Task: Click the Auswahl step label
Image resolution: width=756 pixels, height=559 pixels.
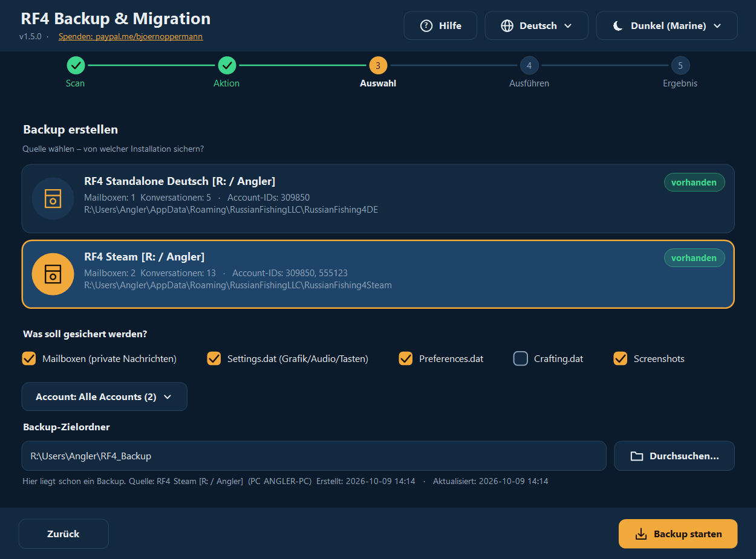Action: click(x=378, y=83)
